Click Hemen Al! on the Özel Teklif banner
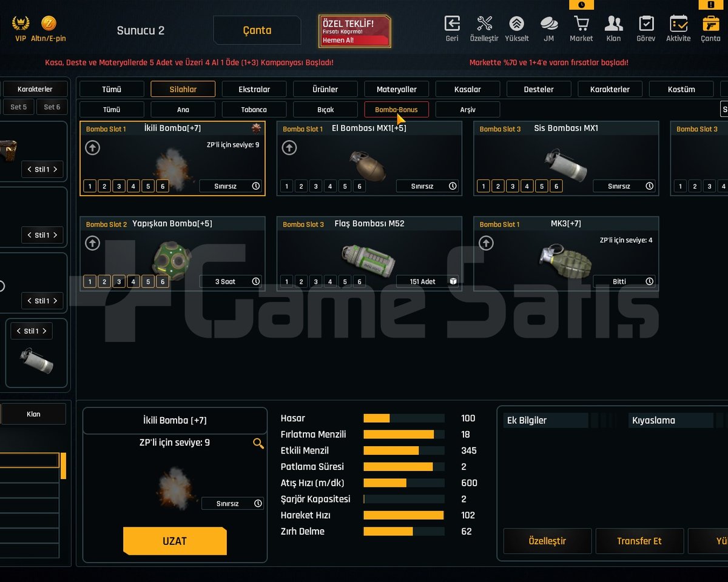Viewport: 728px width, 582px height. (x=339, y=40)
